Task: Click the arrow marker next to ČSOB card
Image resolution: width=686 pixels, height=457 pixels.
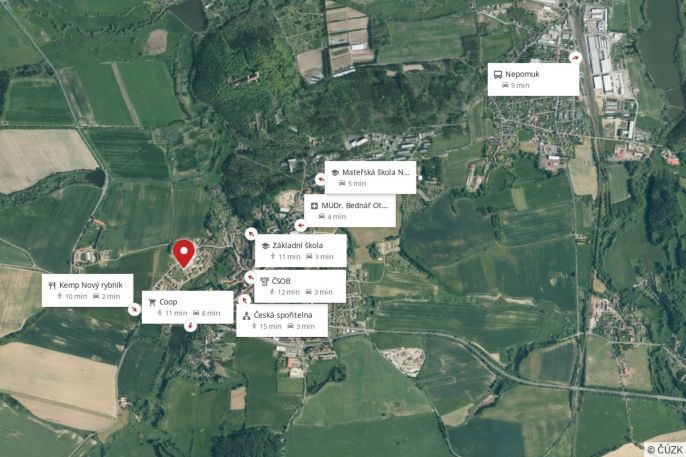Action: [x=250, y=277]
